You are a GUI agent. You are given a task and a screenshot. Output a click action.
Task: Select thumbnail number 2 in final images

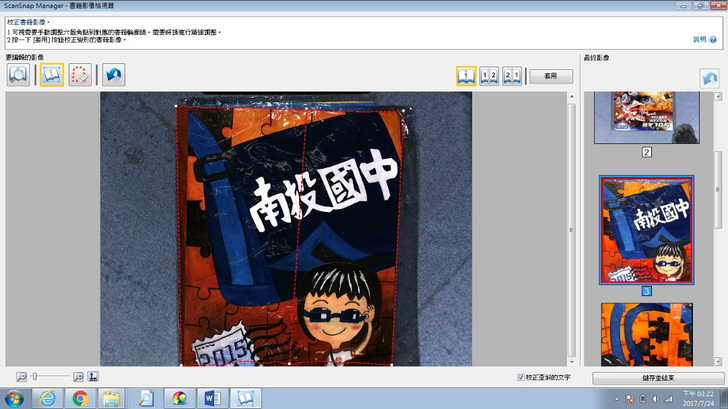point(647,117)
